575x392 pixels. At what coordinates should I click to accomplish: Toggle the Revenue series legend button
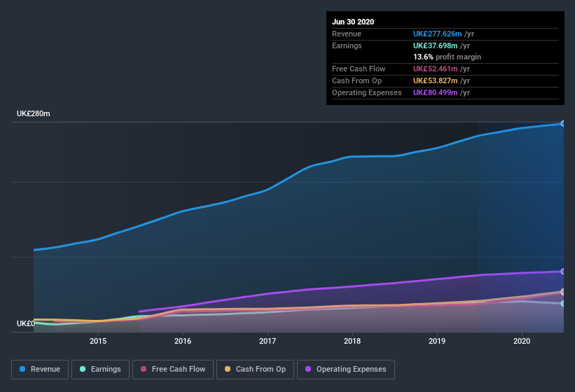[x=40, y=370]
